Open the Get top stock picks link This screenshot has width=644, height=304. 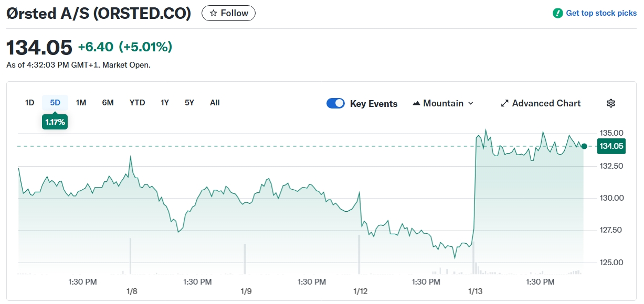click(x=601, y=13)
